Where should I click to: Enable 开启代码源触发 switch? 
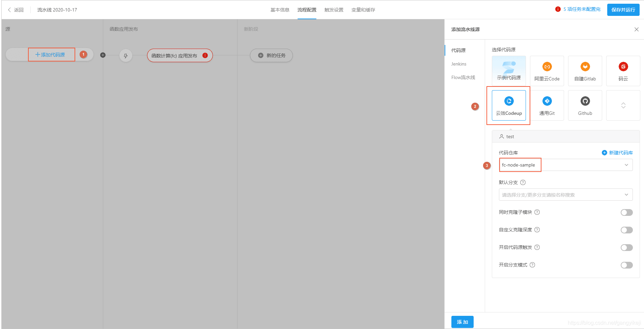tap(626, 248)
